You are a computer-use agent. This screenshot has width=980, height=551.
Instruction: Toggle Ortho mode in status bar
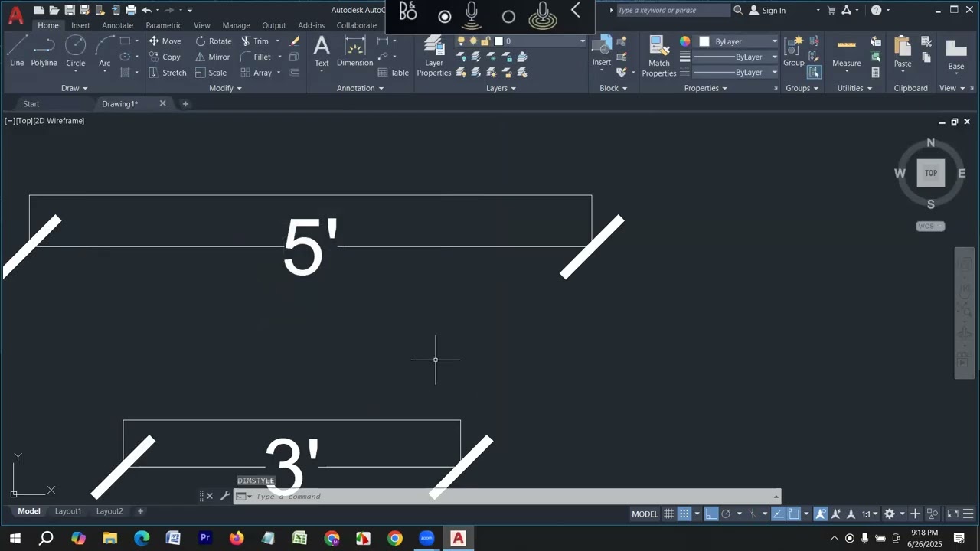point(711,514)
